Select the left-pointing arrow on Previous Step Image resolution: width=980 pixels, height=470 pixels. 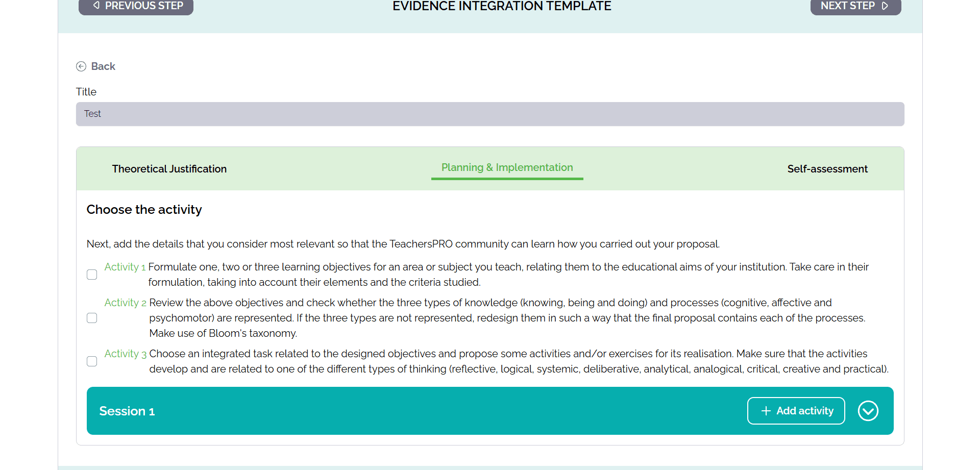pos(96,6)
